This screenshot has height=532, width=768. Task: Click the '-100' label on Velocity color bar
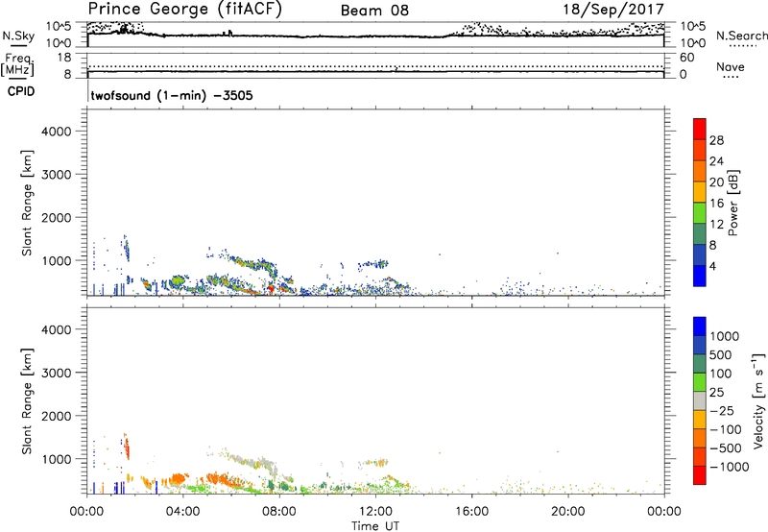point(726,429)
